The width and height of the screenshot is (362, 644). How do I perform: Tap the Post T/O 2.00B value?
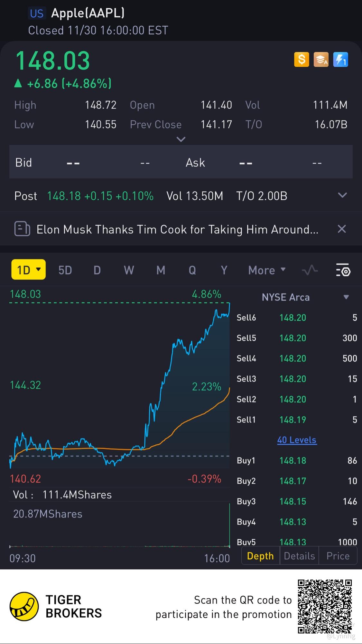coord(262,196)
